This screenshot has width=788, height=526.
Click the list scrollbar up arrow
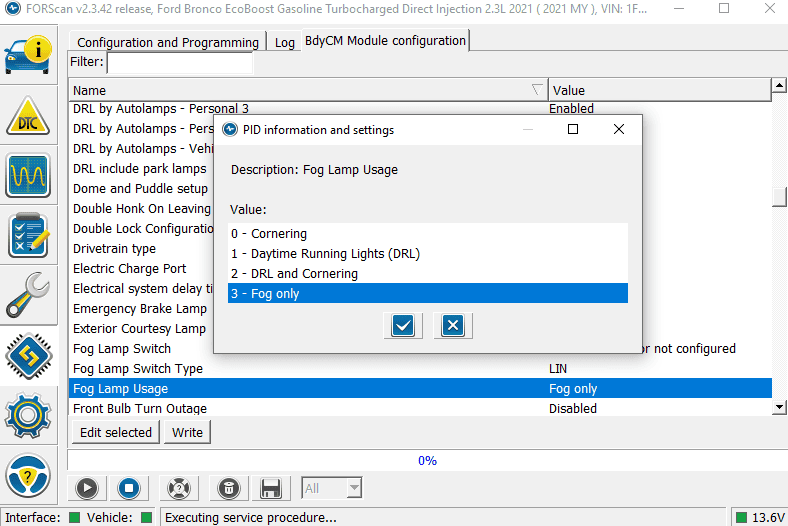[779, 85]
